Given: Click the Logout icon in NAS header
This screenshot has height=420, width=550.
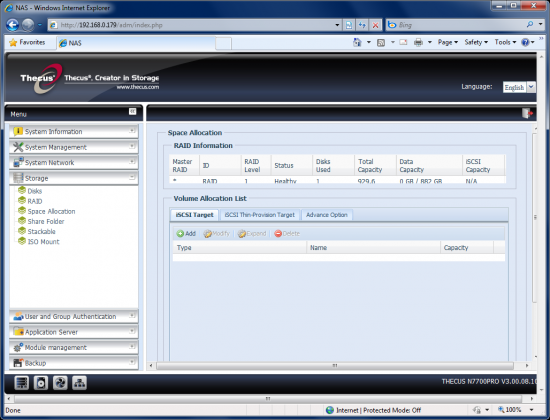Looking at the screenshot, I should [x=527, y=113].
